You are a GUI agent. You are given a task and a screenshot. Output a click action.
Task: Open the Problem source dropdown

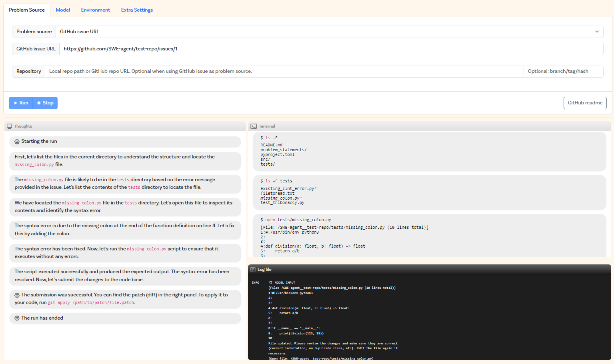(x=329, y=32)
